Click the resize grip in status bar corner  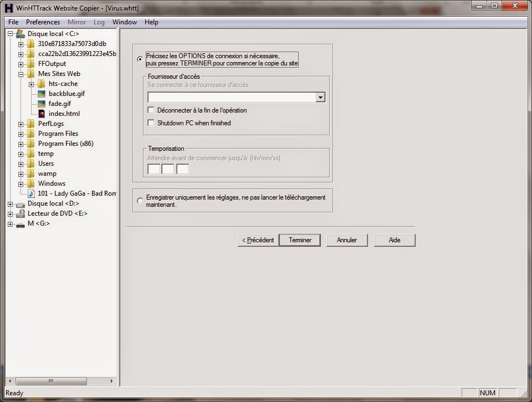point(525,393)
